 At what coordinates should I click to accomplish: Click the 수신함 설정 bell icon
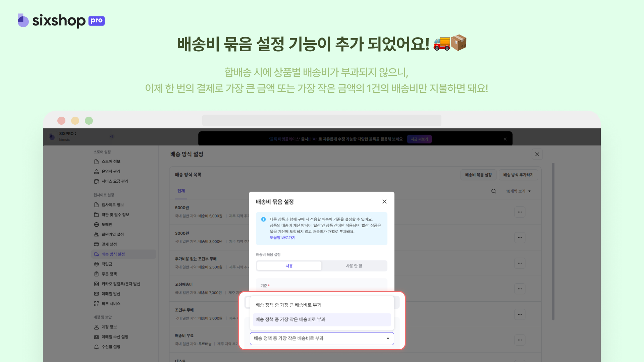(96, 347)
